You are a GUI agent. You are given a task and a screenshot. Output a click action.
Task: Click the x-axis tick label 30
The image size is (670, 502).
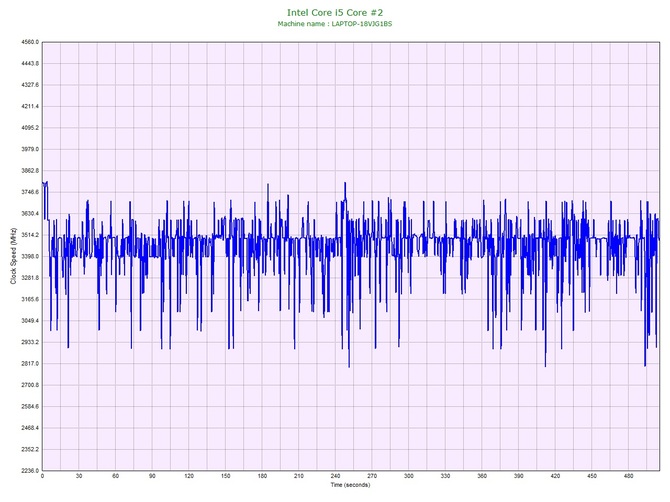click(x=79, y=476)
